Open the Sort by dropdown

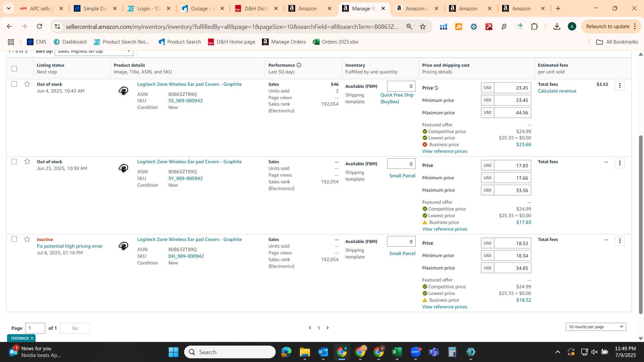click(94, 52)
